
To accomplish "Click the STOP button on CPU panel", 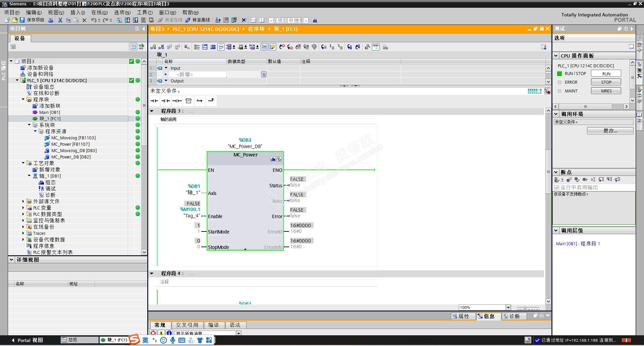I will click(606, 82).
